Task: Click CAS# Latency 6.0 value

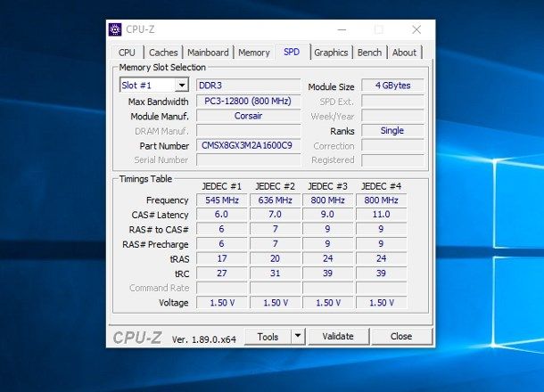Action: click(x=222, y=215)
